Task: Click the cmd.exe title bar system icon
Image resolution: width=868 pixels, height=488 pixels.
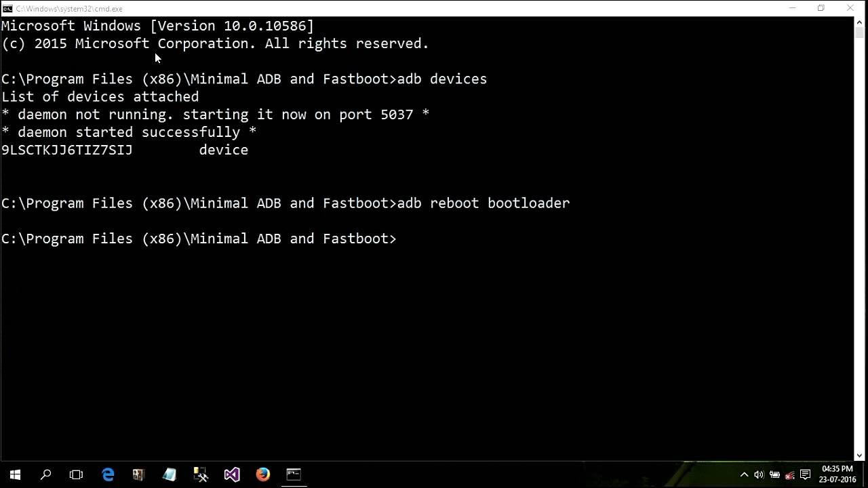Action: [7, 9]
